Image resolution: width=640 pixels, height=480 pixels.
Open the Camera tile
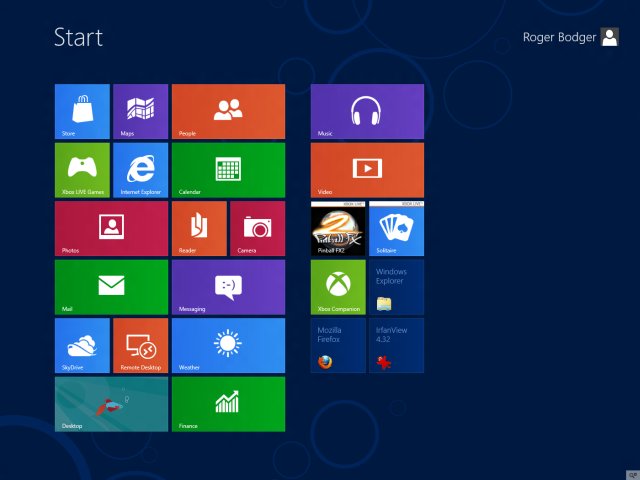coord(258,229)
